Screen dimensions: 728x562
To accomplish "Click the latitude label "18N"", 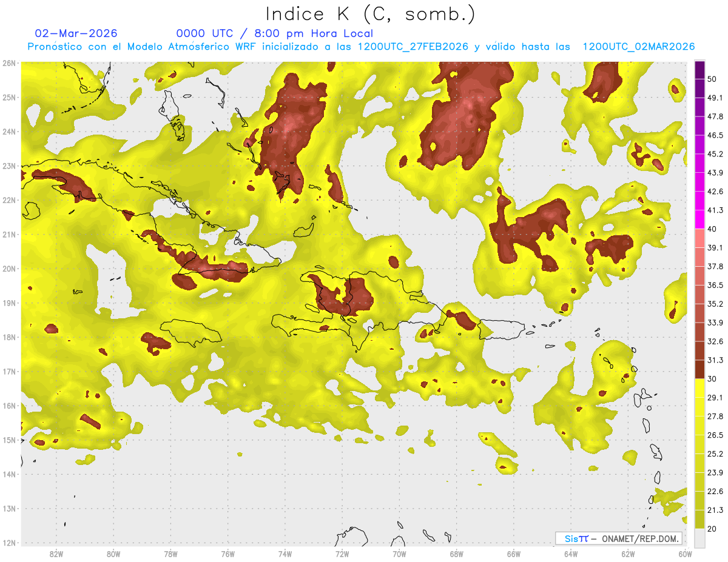I will (x=9, y=337).
